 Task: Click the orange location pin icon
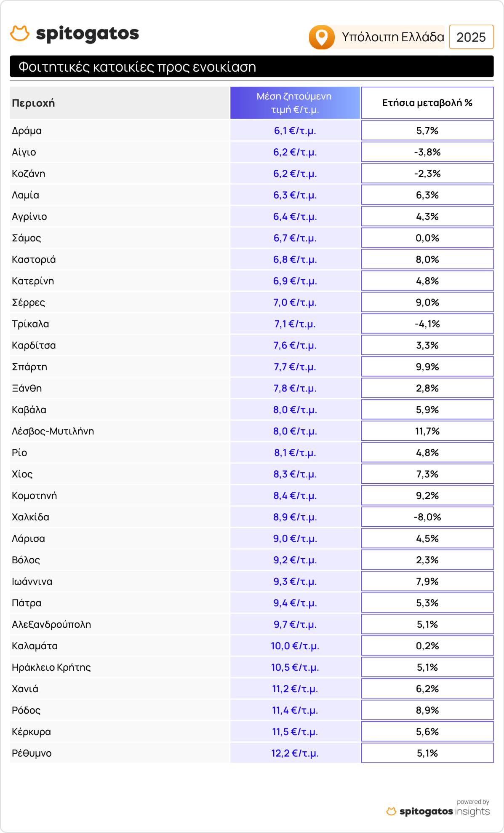tap(322, 37)
